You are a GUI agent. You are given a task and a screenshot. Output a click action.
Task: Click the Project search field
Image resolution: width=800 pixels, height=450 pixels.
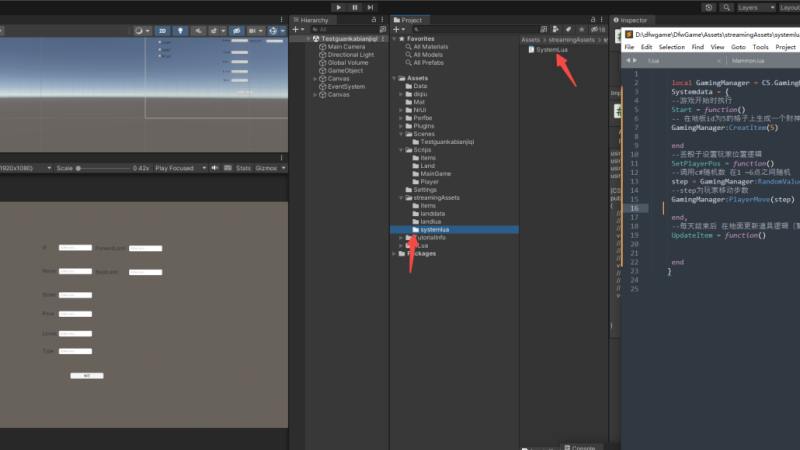[x=474, y=30]
